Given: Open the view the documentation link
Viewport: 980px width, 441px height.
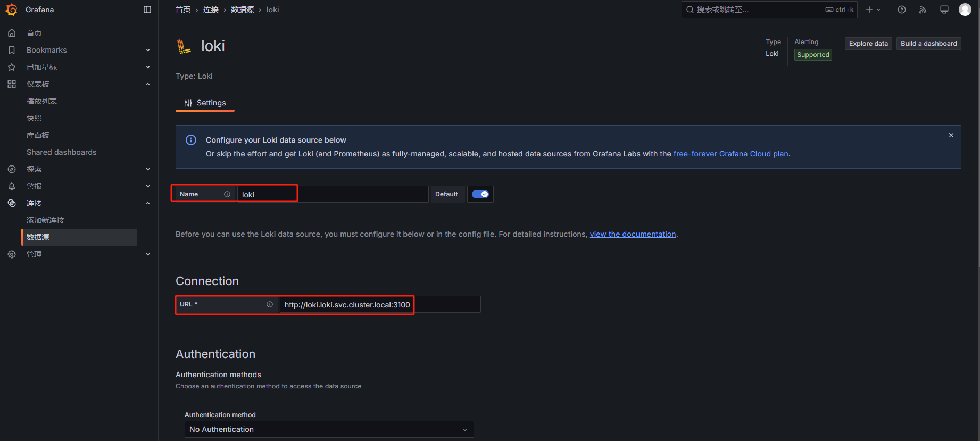Looking at the screenshot, I should [x=633, y=234].
